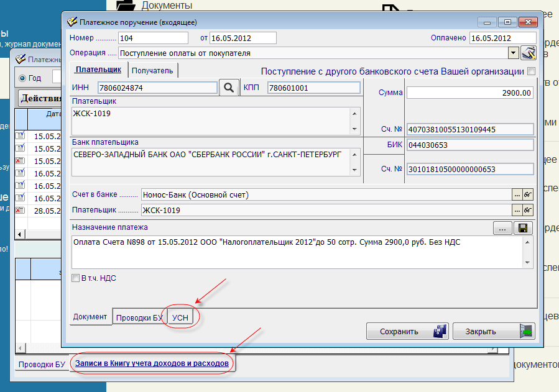Image resolution: width=559 pixels, height=392 pixels.
Task: Maximize the Платежное поручение window
Action: 507,22
